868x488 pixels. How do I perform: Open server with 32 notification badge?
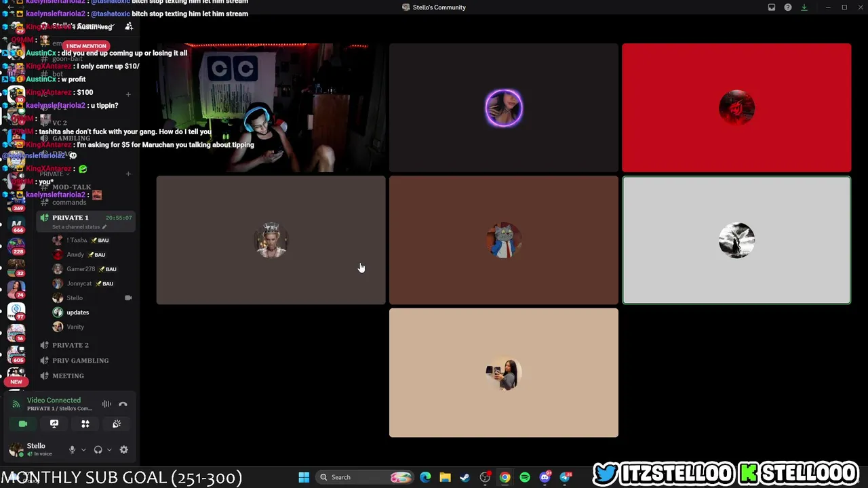coord(16,268)
